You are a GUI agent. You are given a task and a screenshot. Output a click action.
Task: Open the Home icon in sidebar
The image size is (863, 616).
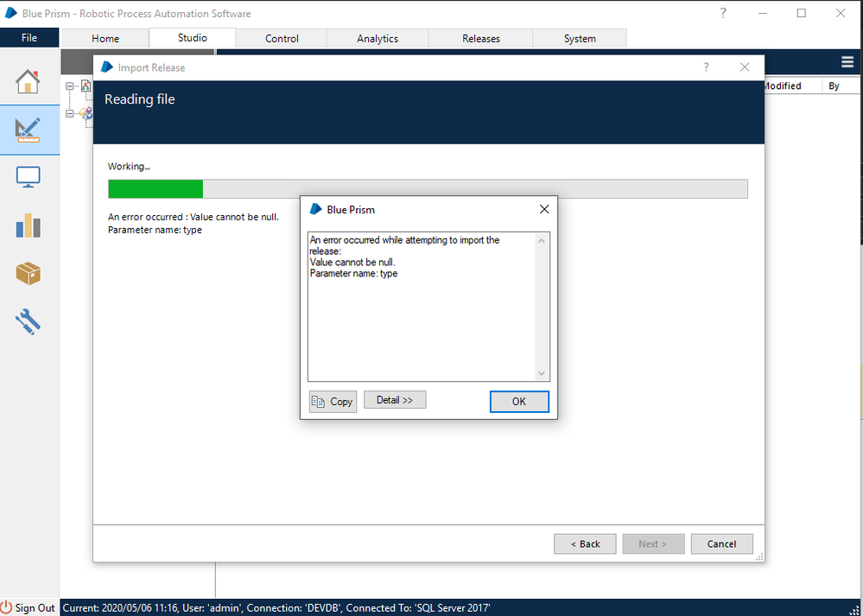[28, 81]
